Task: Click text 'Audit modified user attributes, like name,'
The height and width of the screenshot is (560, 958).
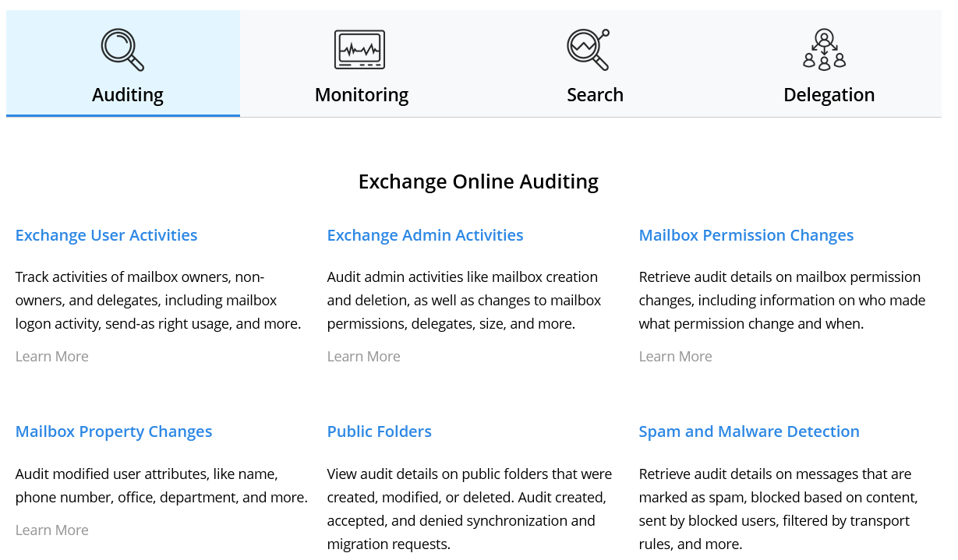Action: (147, 474)
